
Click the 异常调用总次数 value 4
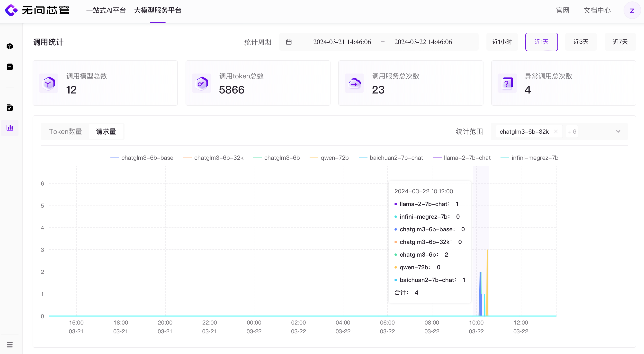(x=528, y=90)
